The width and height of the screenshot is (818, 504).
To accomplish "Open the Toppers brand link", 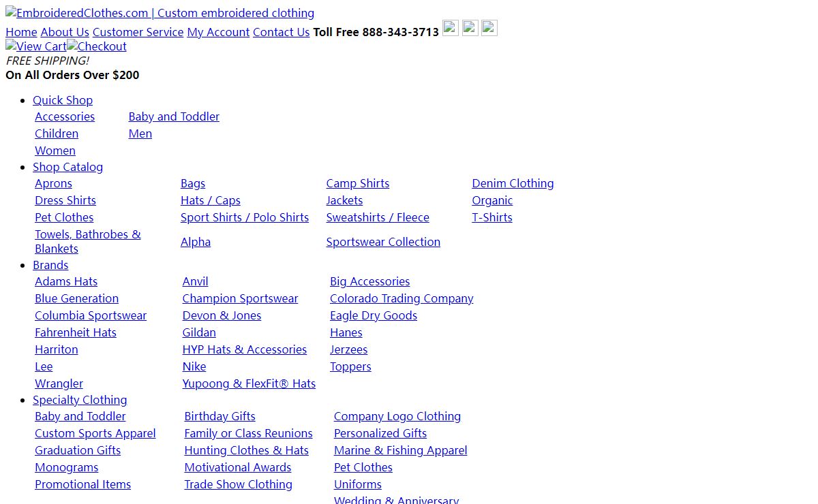I will point(350,366).
